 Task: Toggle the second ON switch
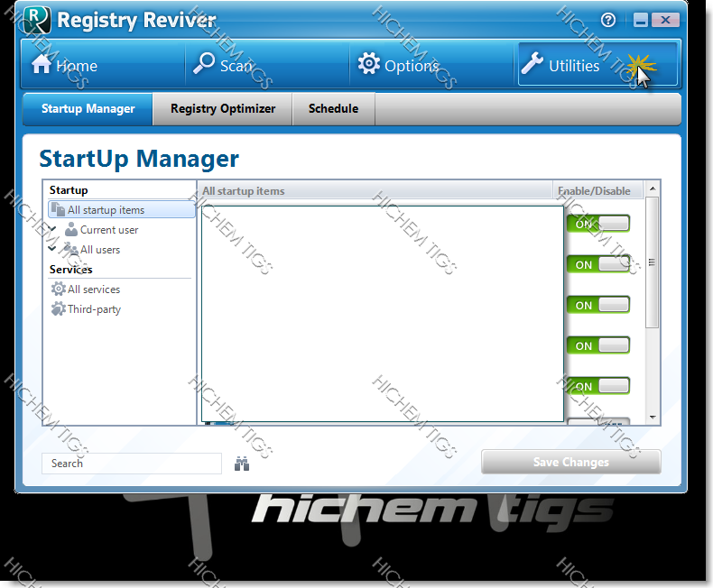click(598, 264)
